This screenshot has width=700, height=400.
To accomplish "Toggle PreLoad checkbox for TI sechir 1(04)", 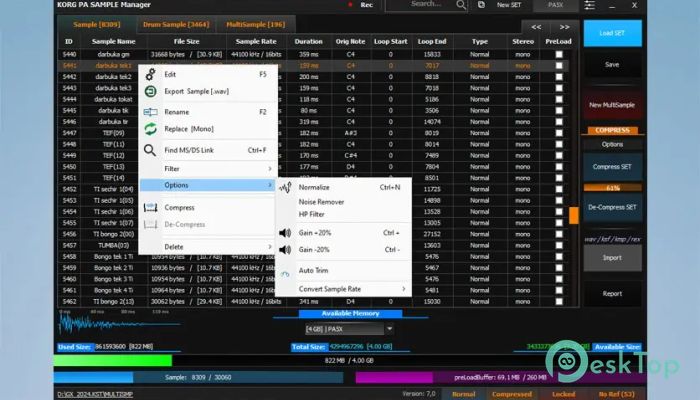I will [x=558, y=189].
